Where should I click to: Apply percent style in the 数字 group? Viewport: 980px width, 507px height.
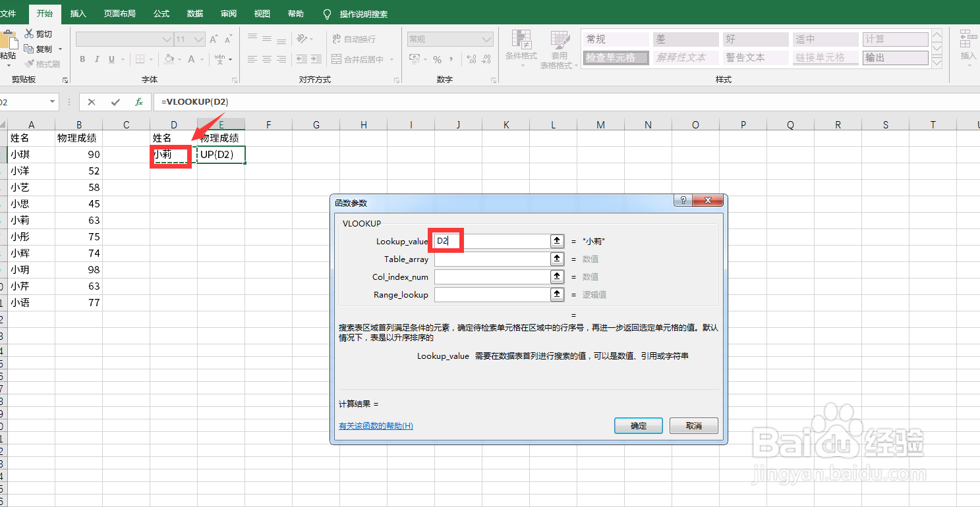(439, 59)
